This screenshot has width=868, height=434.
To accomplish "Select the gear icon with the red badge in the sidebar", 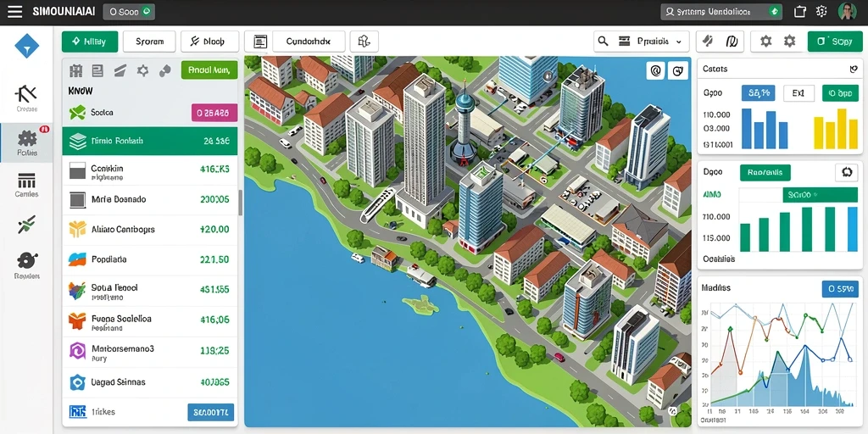I will coord(27,139).
